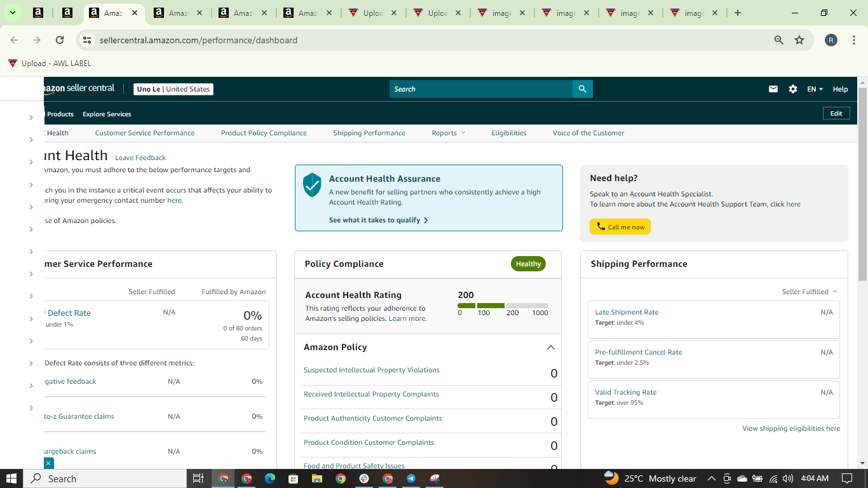This screenshot has height=488, width=868.
Task: Click the browser address bar URL
Action: [x=198, y=40]
